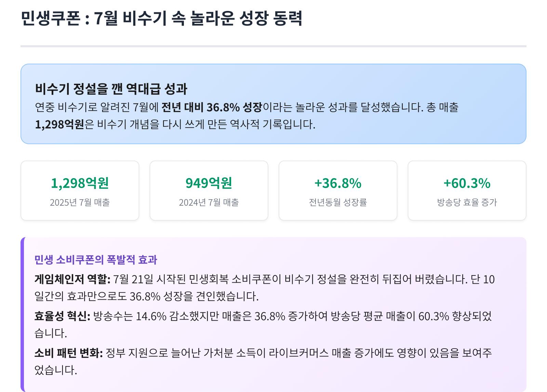This screenshot has width=547, height=392.
Task: Click the bold 소비 패턴 변화 text
Action: [69, 353]
